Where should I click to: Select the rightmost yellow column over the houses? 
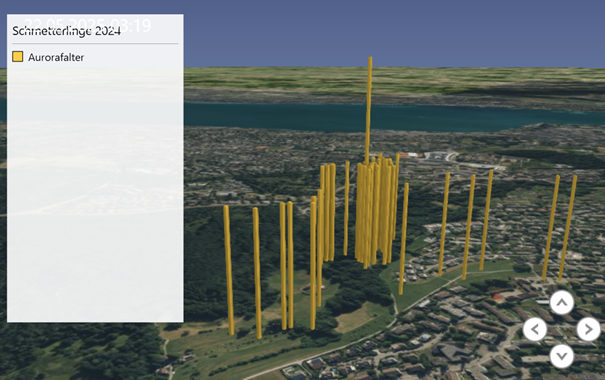click(568, 228)
